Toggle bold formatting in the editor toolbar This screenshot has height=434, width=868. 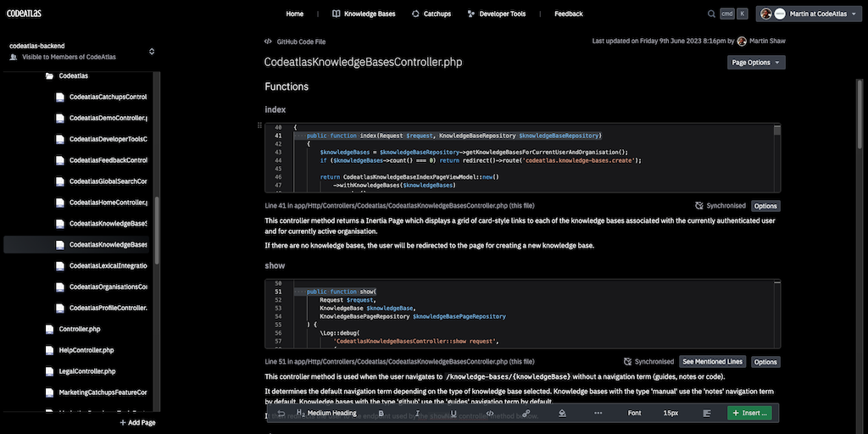pyautogui.click(x=381, y=413)
